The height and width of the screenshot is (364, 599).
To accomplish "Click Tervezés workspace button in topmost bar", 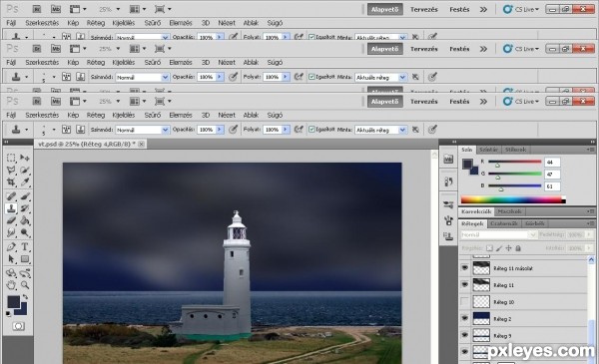I will 424,10.
